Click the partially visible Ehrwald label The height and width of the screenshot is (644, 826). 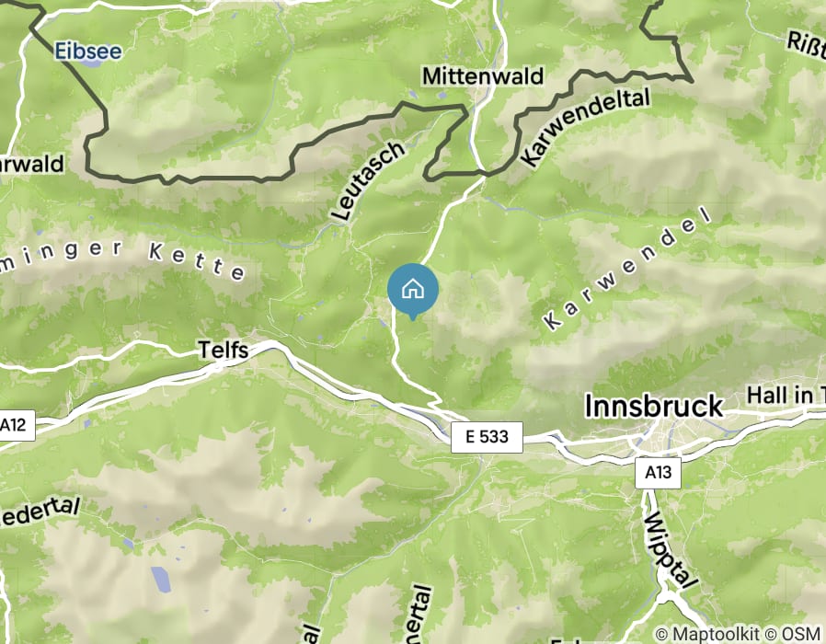coord(31,164)
